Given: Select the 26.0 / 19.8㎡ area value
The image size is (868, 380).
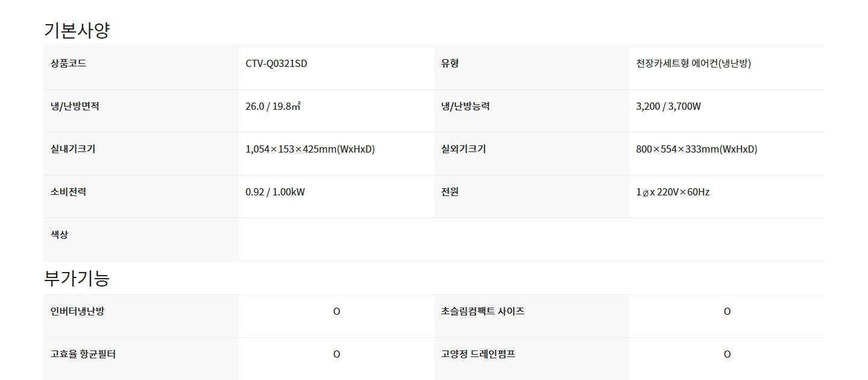Looking at the screenshot, I should click(273, 106).
